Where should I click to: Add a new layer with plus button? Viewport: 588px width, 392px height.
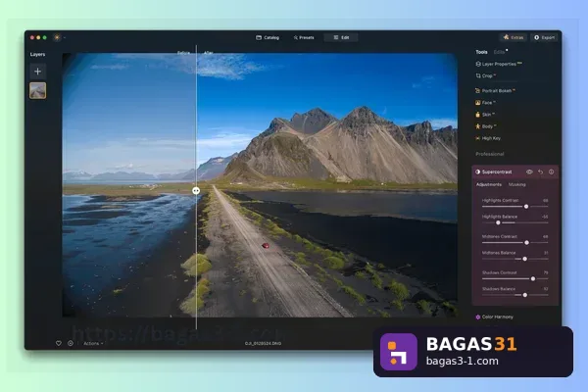37,72
